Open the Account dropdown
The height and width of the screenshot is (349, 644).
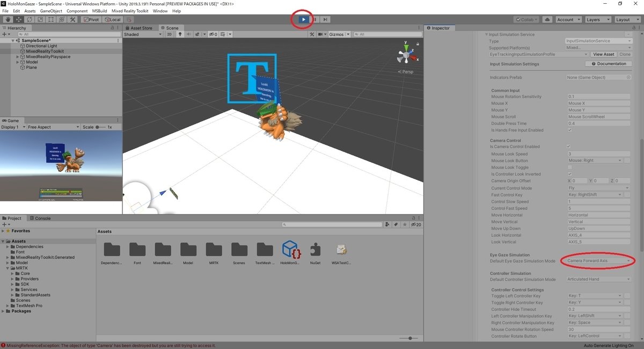pos(568,19)
